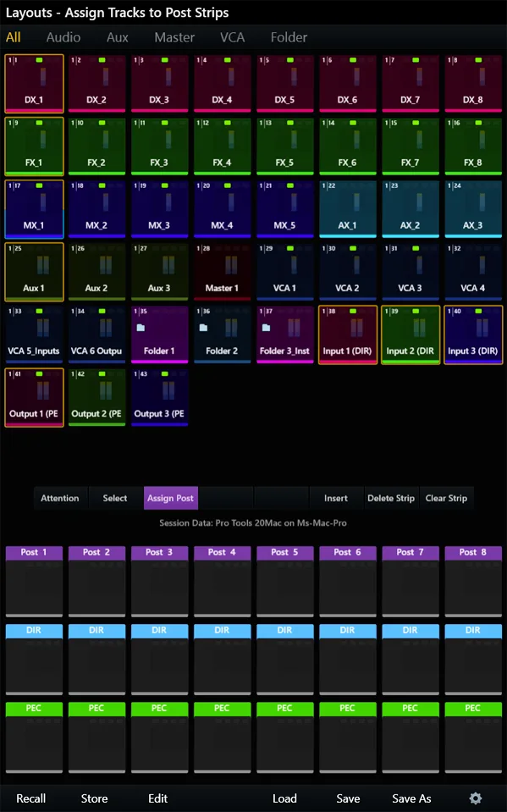Open the settings gear icon

(x=475, y=798)
